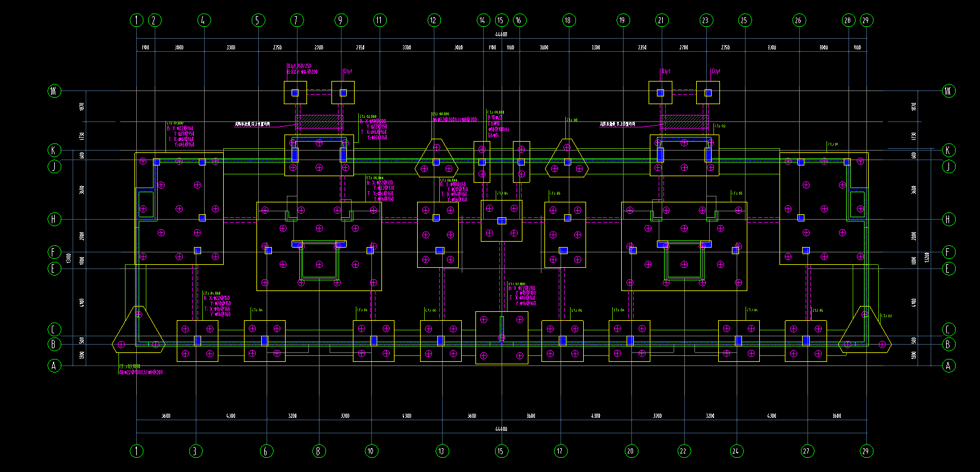Click grid axis bubble 27
This screenshot has width=980, height=472.
click(807, 451)
